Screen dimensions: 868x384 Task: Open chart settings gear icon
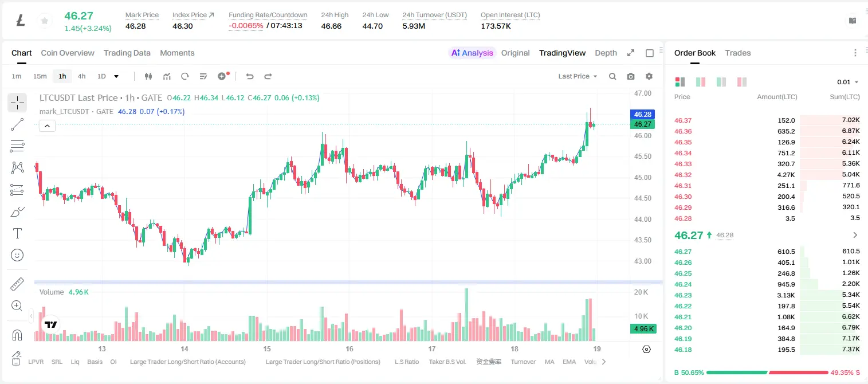649,76
